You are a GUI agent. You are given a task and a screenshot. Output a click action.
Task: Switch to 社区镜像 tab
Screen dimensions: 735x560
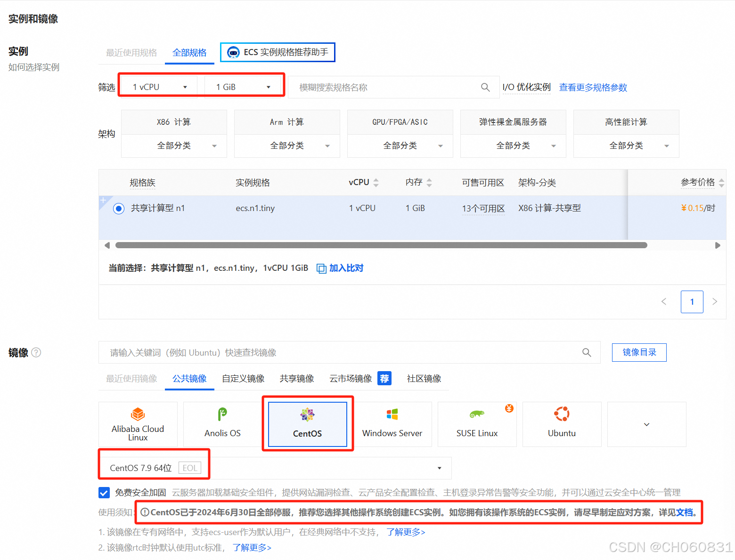424,379
